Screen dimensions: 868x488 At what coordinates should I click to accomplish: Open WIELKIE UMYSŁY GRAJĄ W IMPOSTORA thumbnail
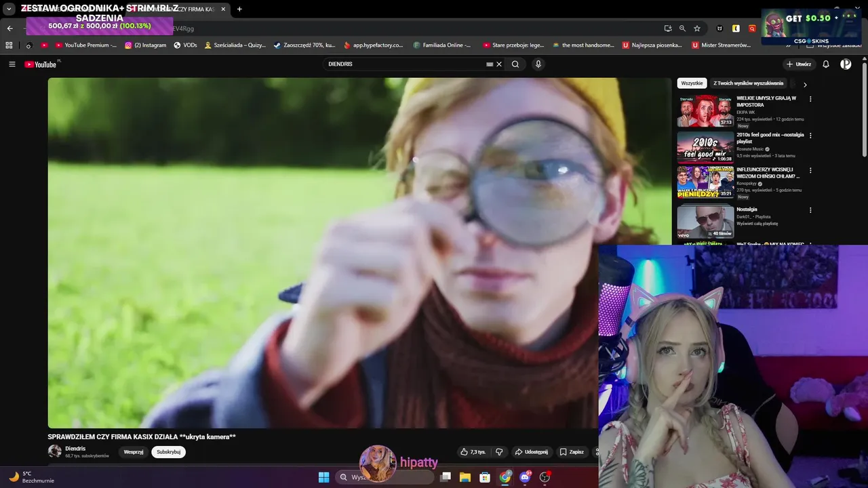point(705,111)
